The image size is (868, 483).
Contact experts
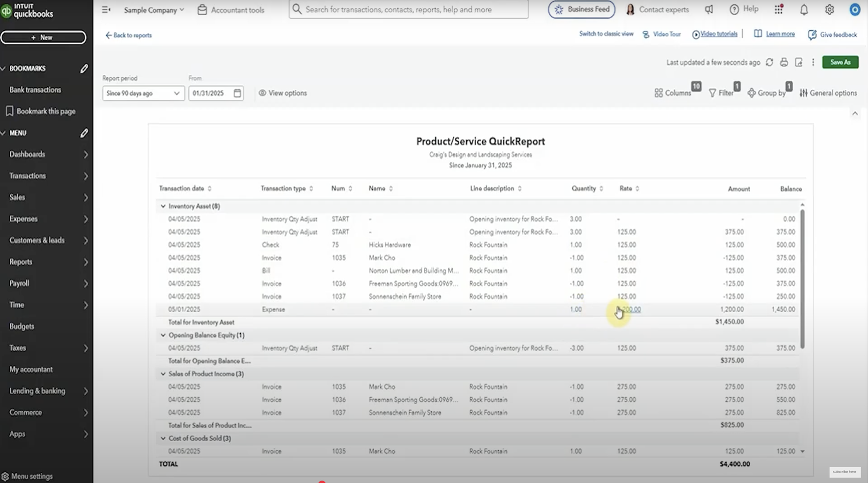pos(657,10)
